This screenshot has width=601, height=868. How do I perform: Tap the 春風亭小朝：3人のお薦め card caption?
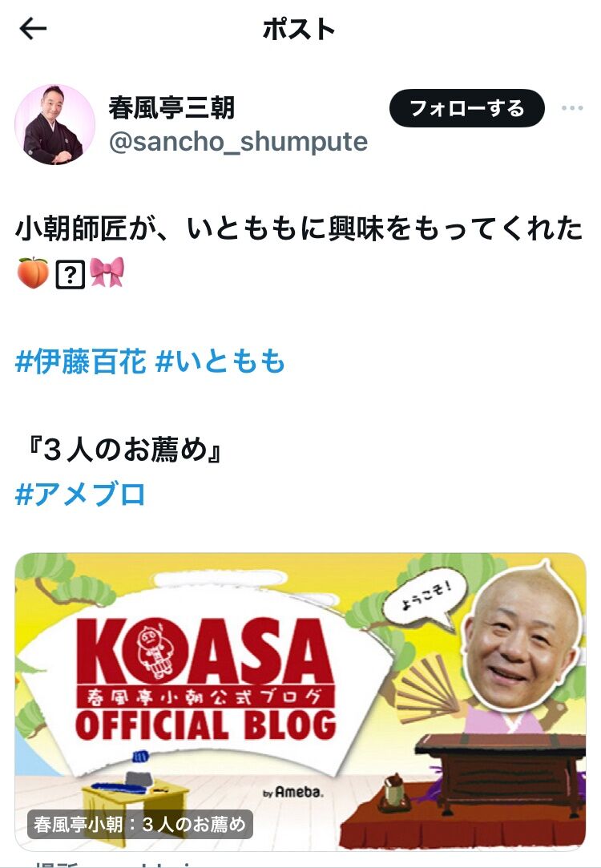point(140,824)
